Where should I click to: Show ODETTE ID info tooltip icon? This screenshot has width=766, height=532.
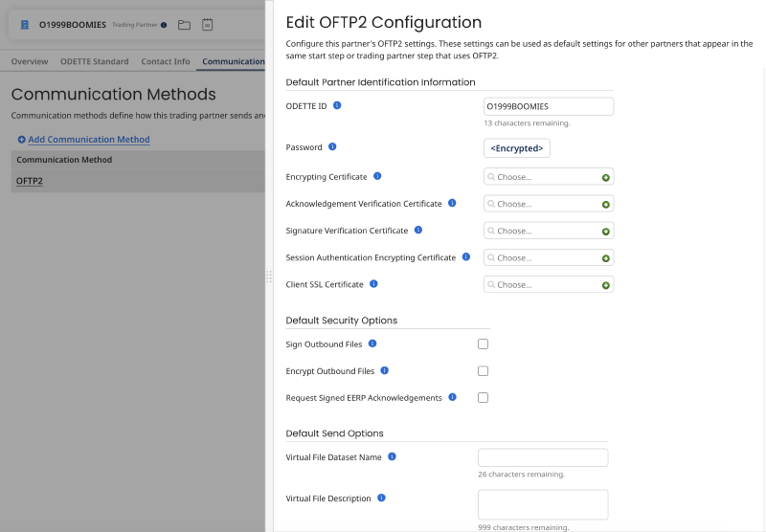pyautogui.click(x=337, y=105)
